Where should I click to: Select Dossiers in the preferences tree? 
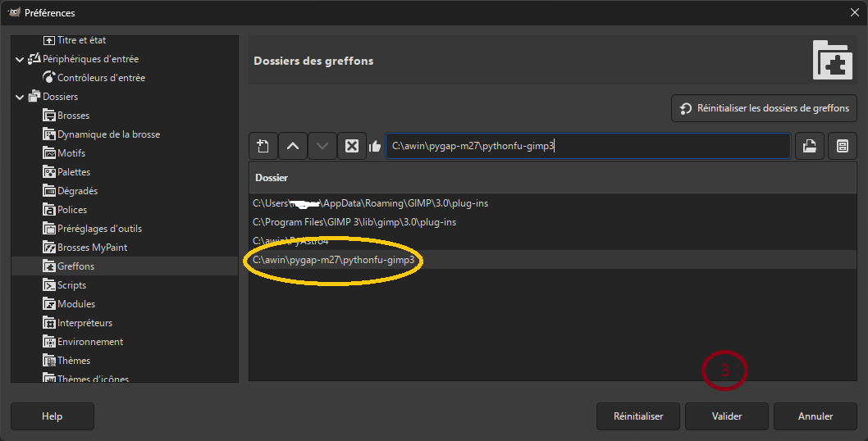pyautogui.click(x=61, y=96)
